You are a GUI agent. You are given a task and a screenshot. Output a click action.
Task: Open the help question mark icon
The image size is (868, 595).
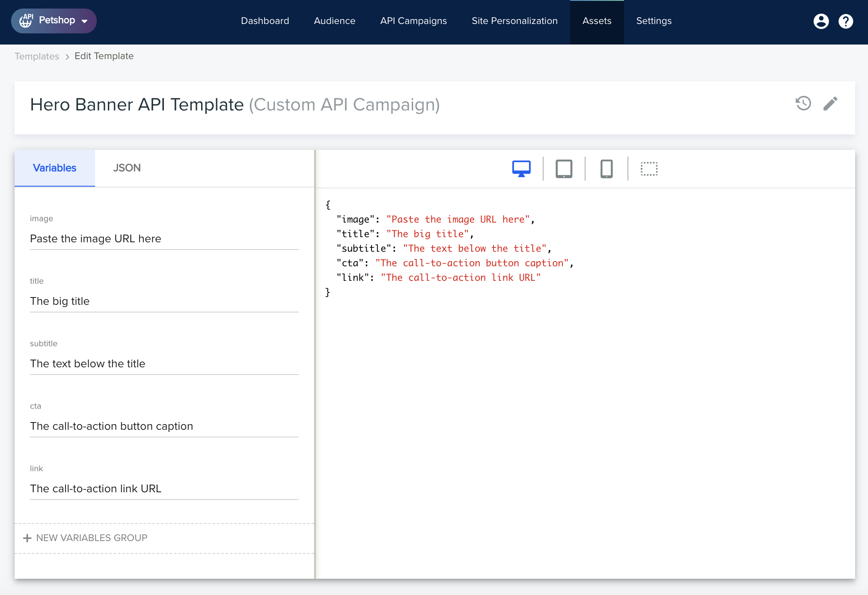point(846,21)
